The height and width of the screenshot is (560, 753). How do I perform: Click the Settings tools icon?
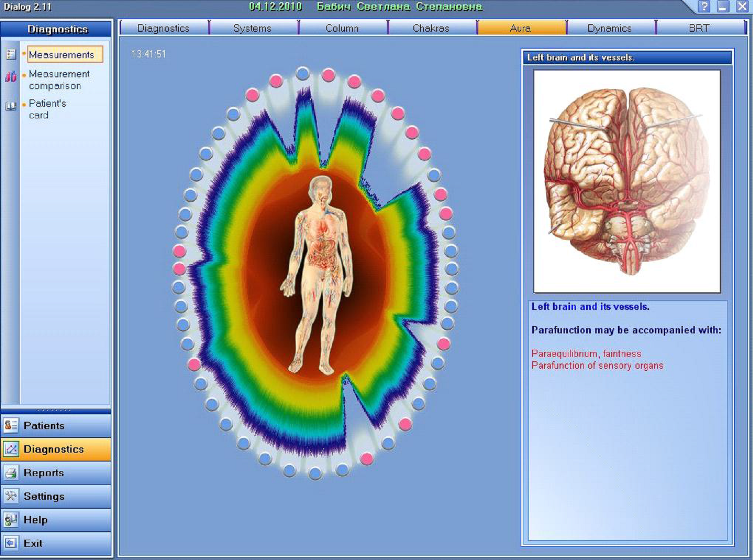[11, 496]
